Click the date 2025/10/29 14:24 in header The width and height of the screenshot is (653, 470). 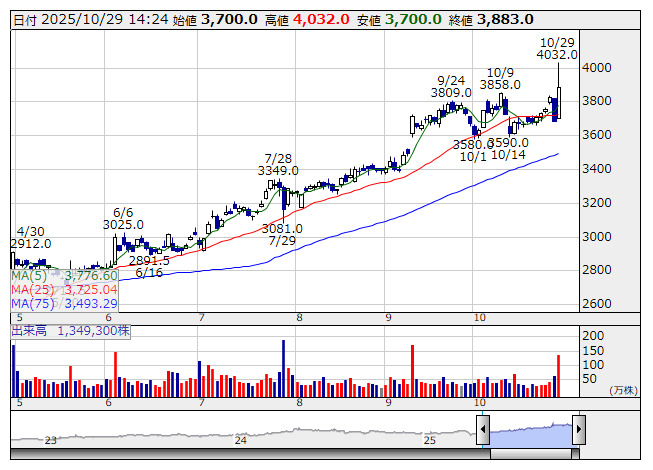(x=105, y=19)
